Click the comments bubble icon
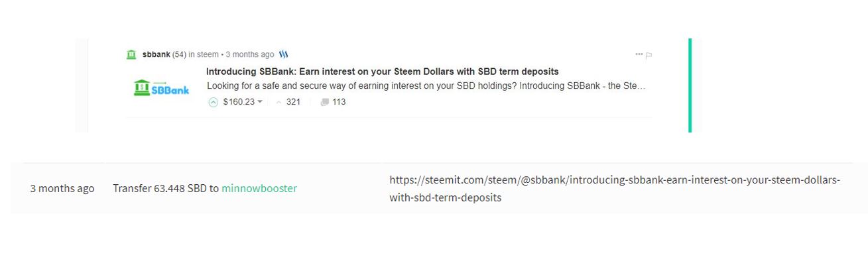This screenshot has width=868, height=265. pyautogui.click(x=324, y=102)
